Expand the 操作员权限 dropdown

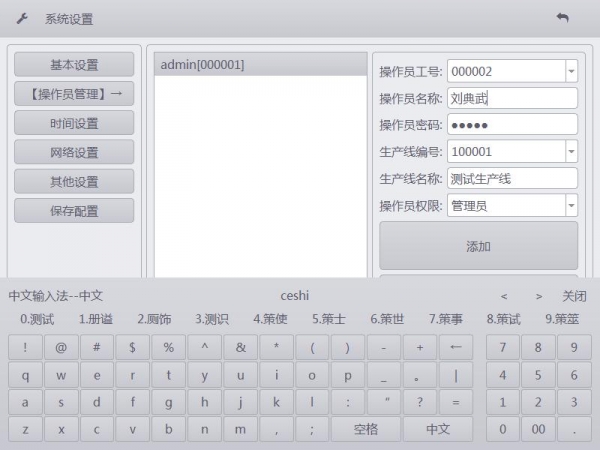(571, 206)
